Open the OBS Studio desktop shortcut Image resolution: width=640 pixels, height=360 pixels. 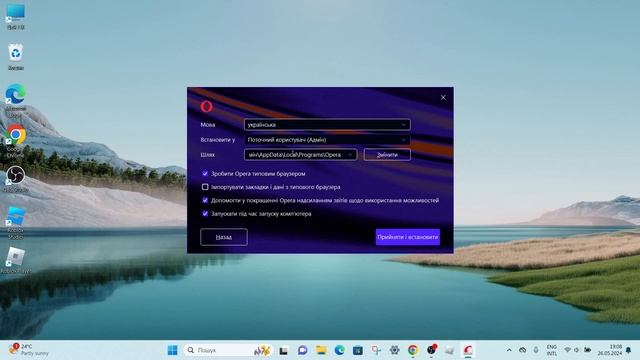(16, 179)
